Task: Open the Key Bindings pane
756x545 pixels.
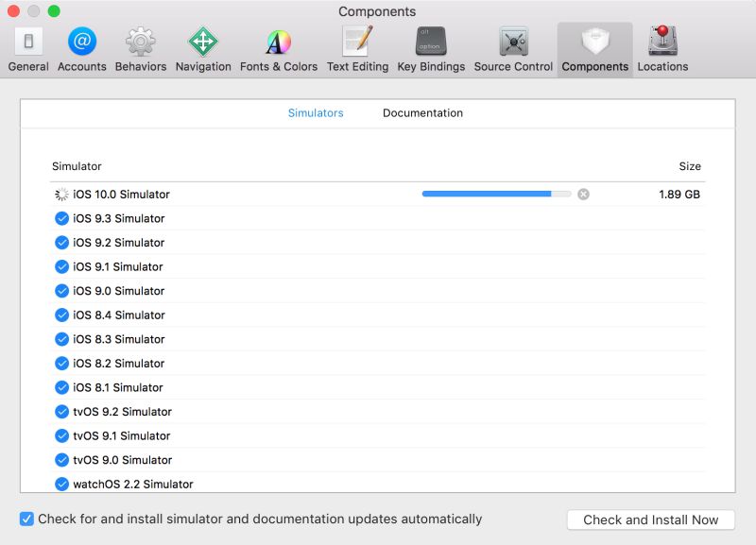Action: (x=431, y=49)
